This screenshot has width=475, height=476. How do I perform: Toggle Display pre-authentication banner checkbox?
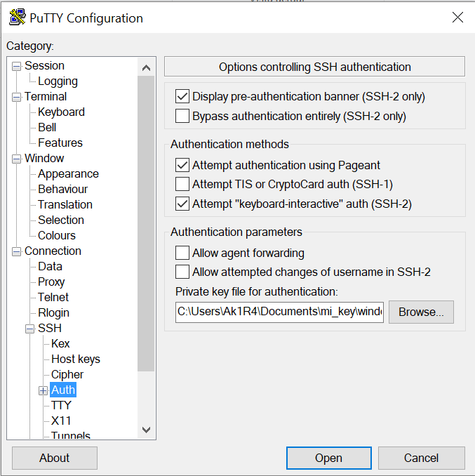(182, 97)
